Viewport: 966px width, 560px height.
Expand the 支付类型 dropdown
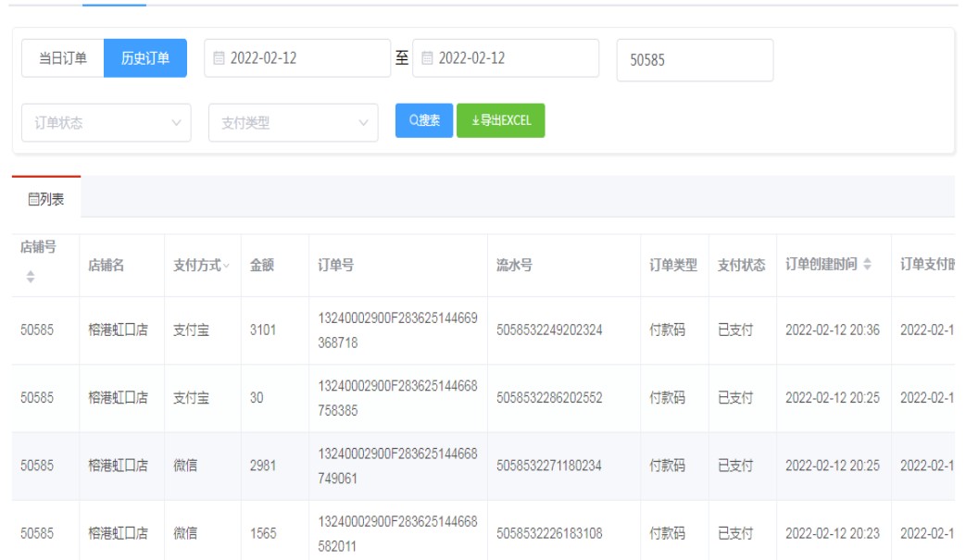[294, 123]
